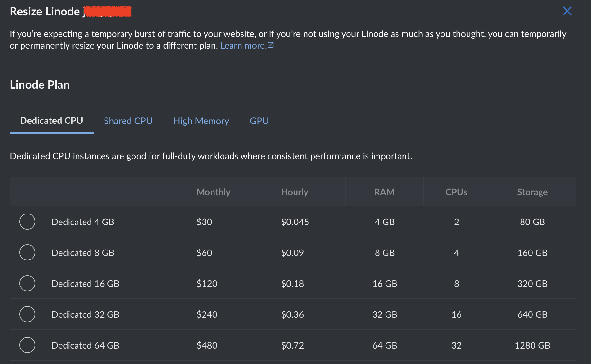This screenshot has height=364, width=591.
Task: Click the Dedicated 16 GB plan label
Action: pos(86,284)
